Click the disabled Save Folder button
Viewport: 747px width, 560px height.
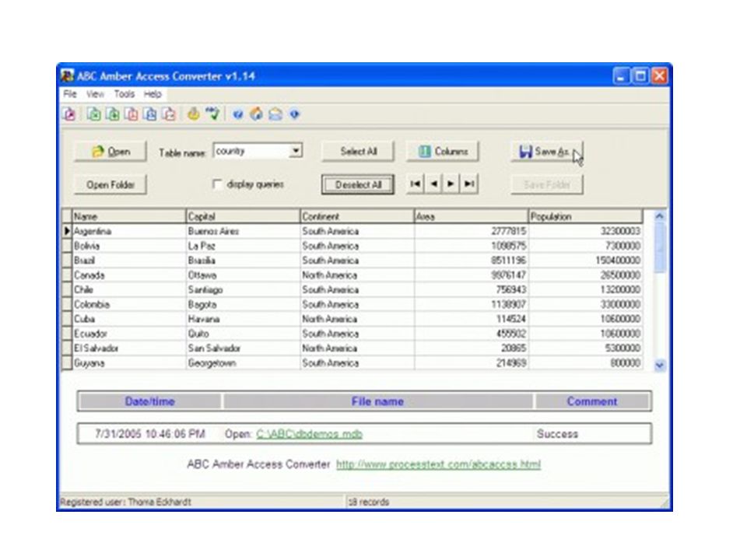[547, 185]
